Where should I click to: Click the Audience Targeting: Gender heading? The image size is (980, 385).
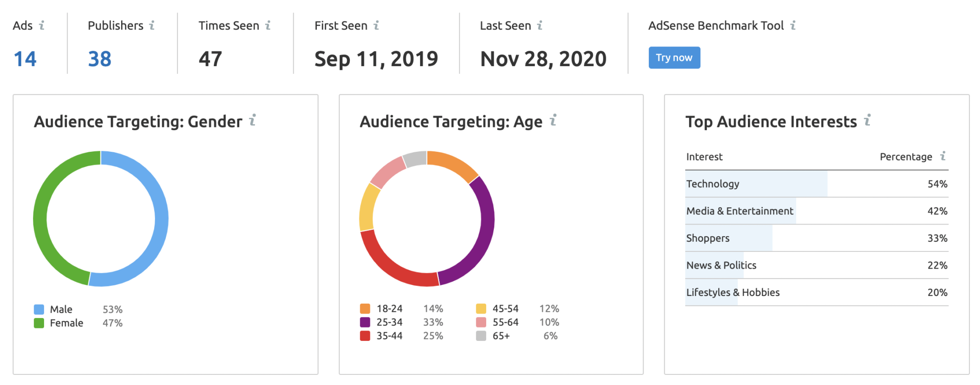point(138,122)
